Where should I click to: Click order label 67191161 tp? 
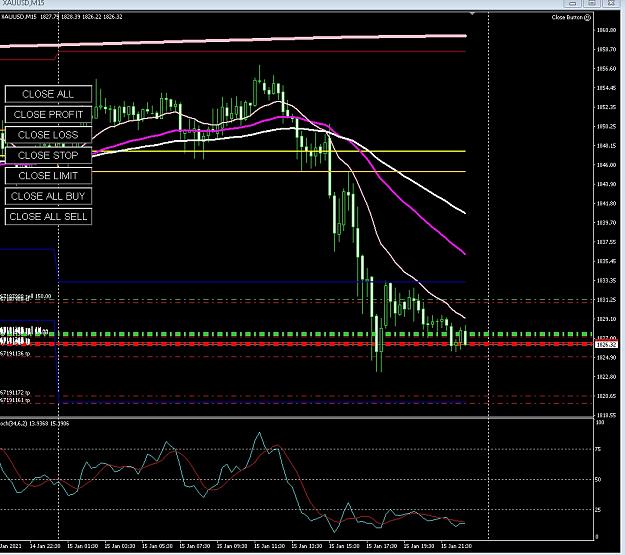(15, 400)
